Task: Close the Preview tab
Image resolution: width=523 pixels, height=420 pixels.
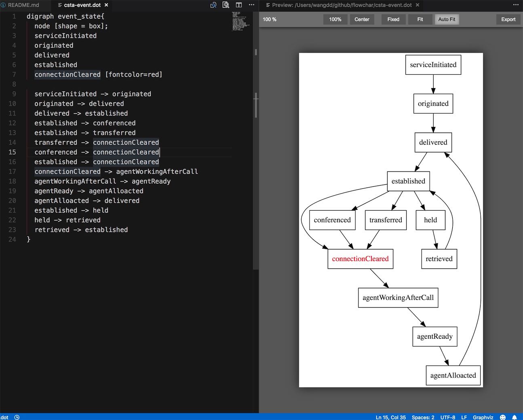Action: tap(418, 5)
